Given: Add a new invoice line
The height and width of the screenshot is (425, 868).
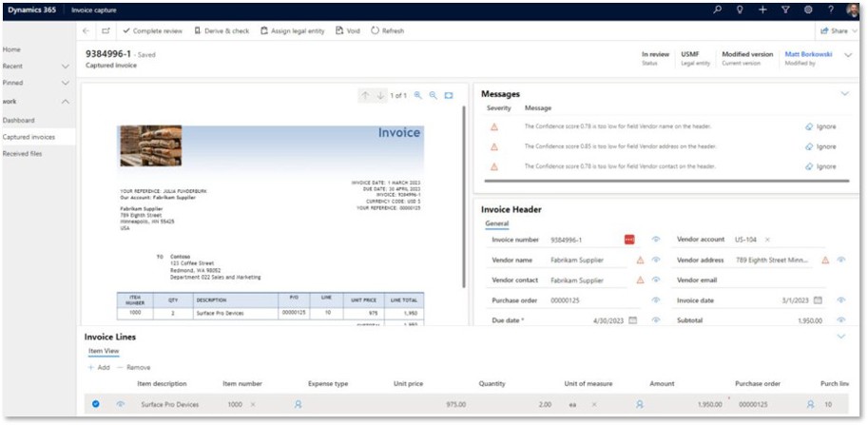Looking at the screenshot, I should coord(99,367).
